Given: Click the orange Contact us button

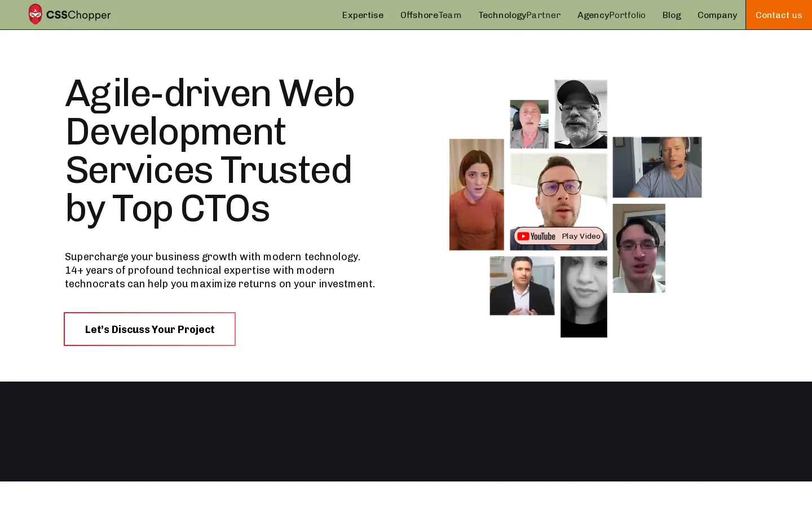Looking at the screenshot, I should click(779, 15).
